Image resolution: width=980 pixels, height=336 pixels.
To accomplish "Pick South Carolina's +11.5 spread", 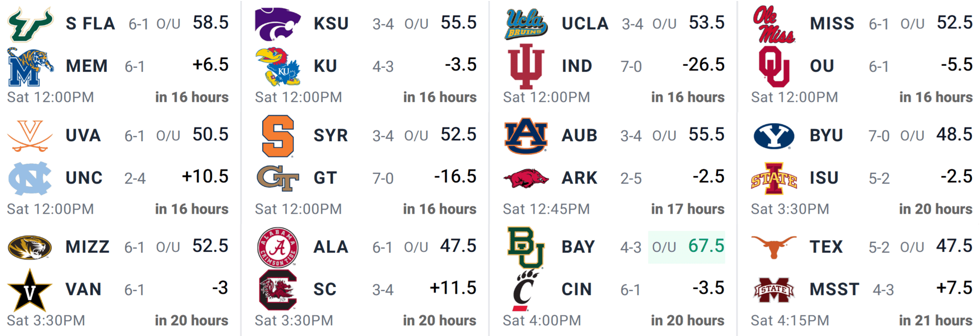I will pos(453,288).
